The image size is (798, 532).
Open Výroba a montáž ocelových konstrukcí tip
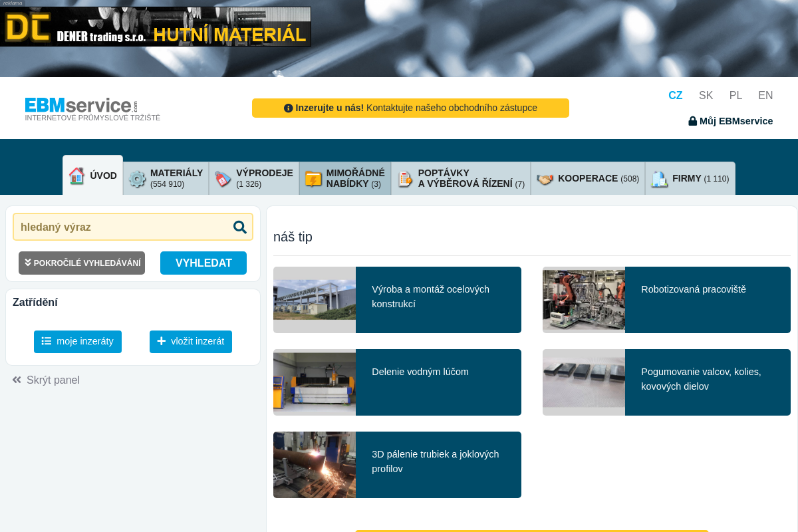pos(397,300)
